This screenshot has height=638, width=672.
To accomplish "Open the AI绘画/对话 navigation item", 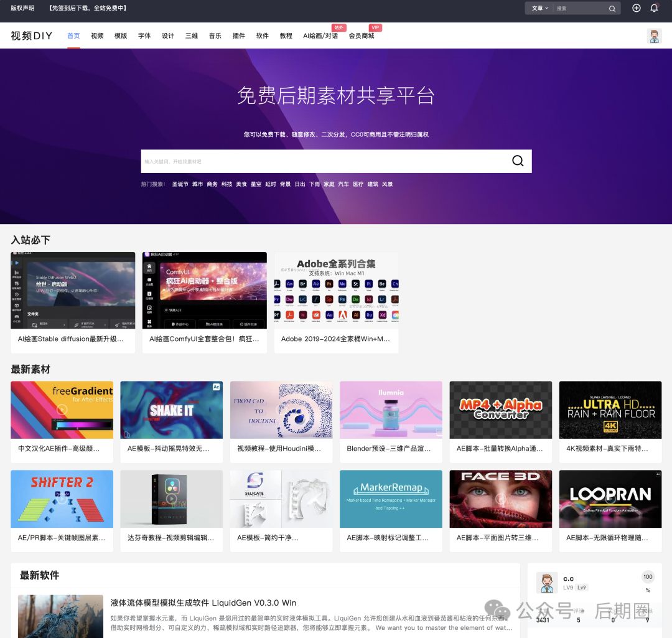I will pos(320,35).
